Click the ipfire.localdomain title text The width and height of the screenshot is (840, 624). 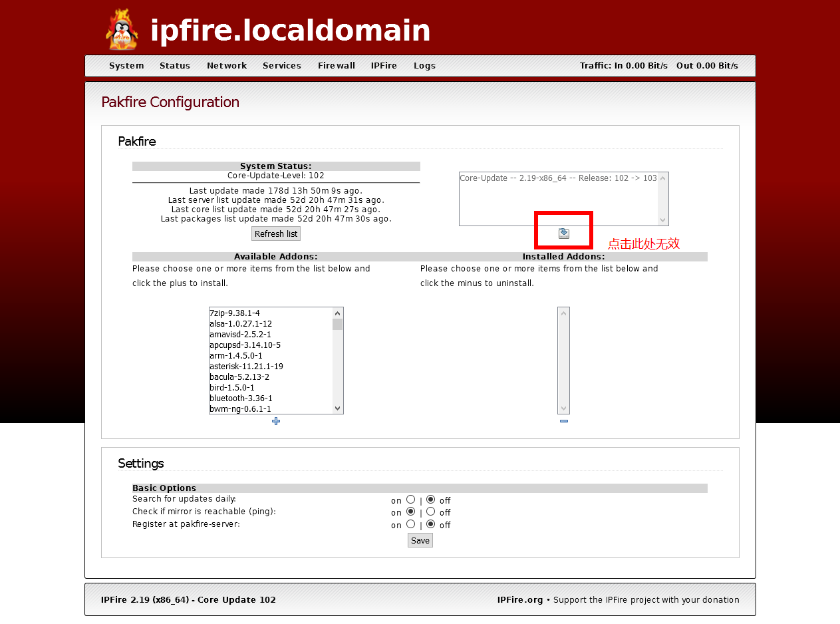(x=291, y=31)
